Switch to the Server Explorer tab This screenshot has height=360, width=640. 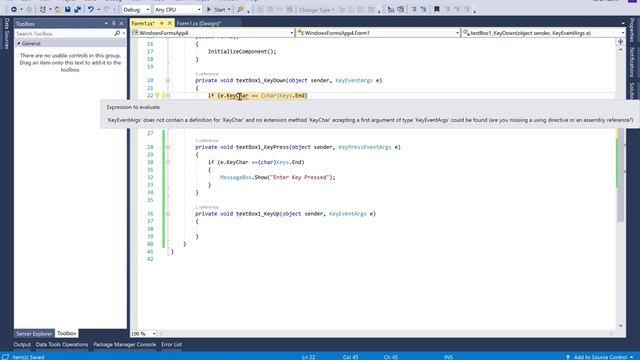tap(34, 333)
